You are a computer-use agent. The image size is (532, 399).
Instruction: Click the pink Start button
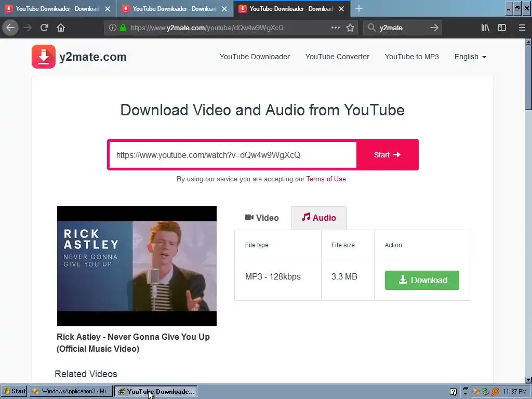tap(387, 155)
